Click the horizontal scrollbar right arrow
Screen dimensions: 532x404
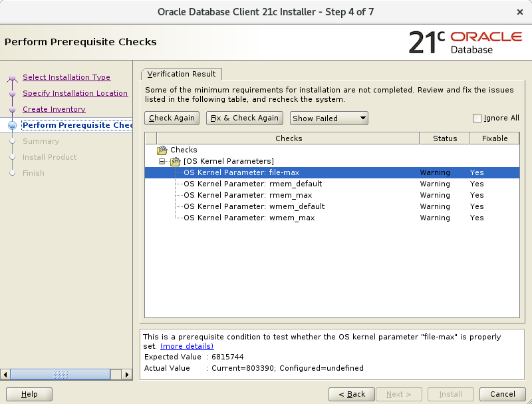click(127, 374)
